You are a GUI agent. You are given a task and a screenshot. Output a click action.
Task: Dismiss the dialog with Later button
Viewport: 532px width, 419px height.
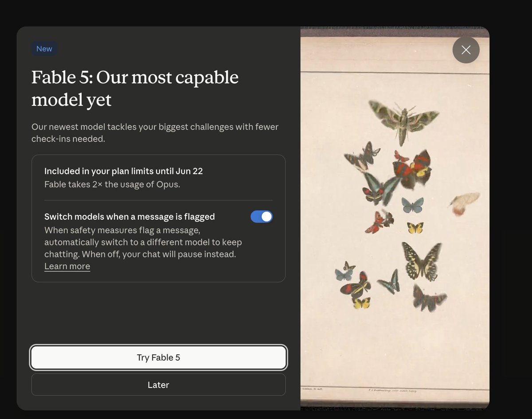point(158,385)
